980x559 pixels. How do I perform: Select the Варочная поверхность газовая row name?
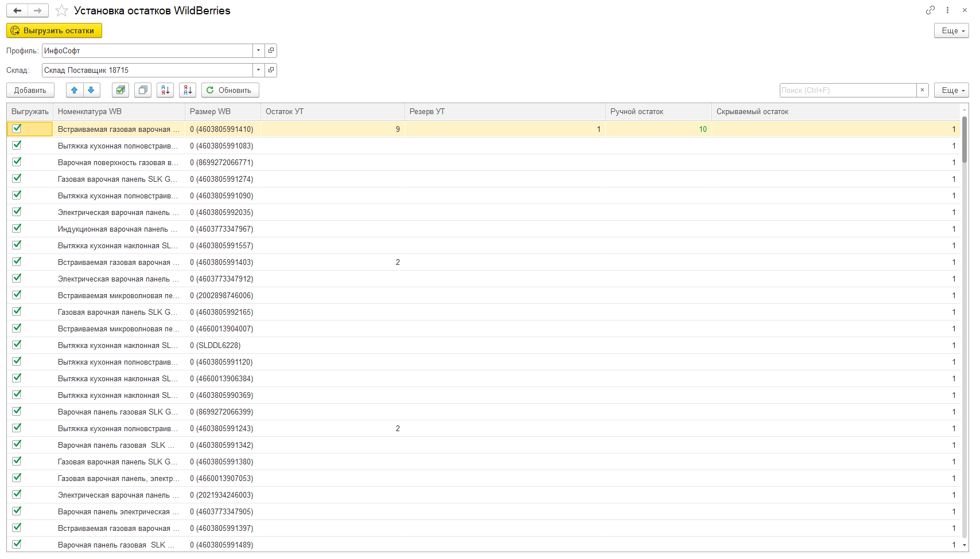click(119, 162)
